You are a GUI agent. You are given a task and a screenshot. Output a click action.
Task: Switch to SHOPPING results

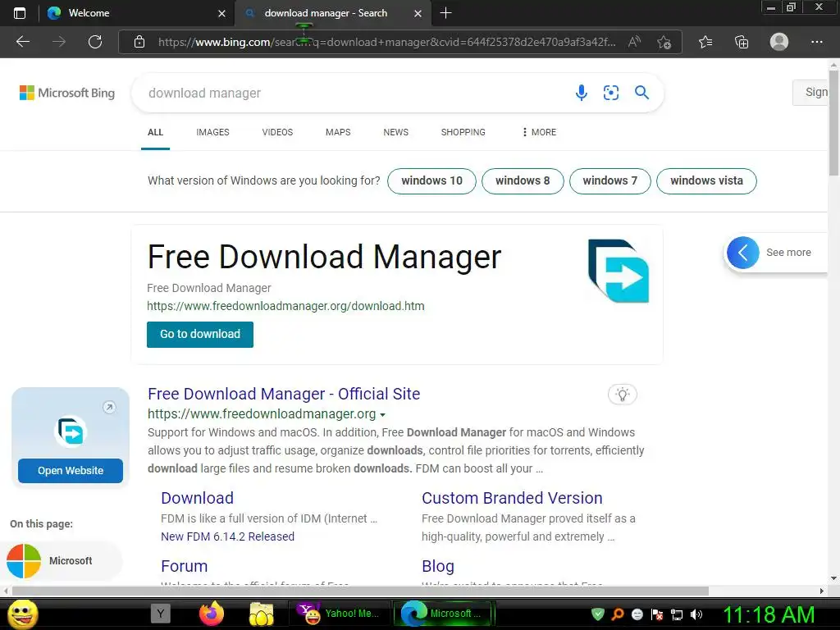[463, 132]
